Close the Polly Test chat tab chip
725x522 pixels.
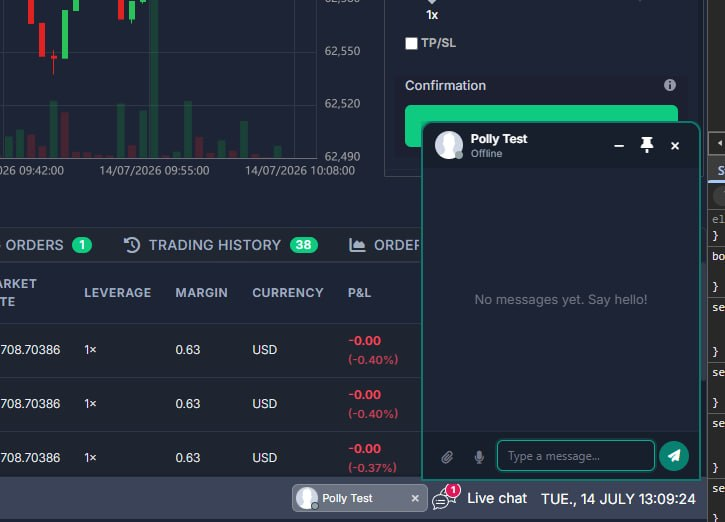point(415,498)
